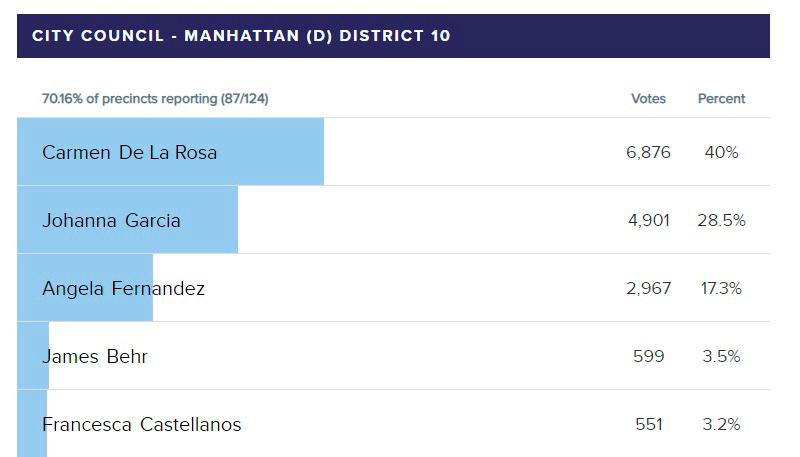
Task: Click the Votes column header
Action: [648, 99]
